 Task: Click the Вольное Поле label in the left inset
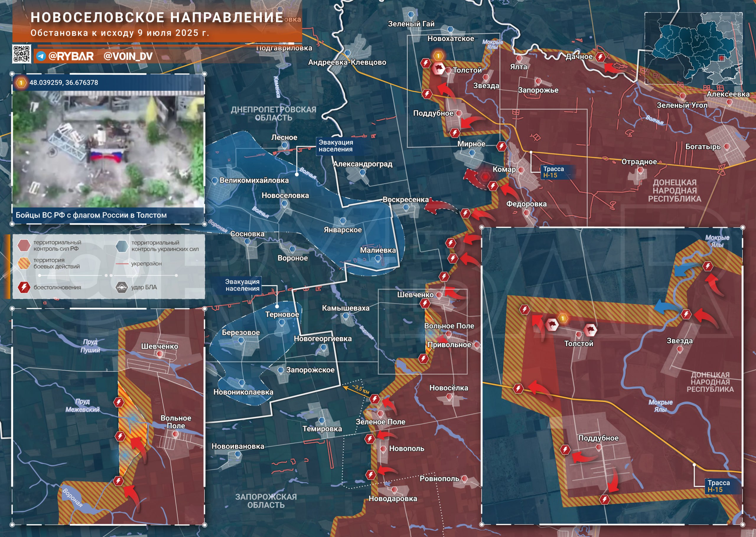tap(176, 422)
